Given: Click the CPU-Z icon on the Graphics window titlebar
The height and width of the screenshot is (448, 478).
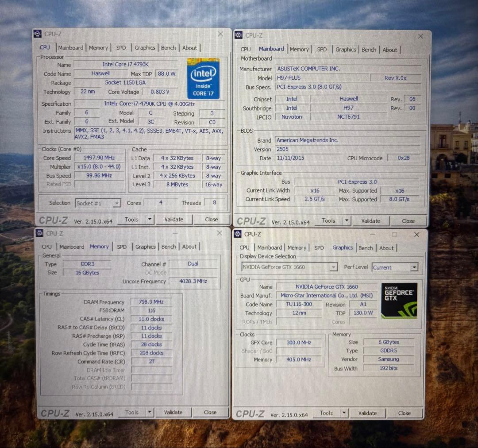Looking at the screenshot, I should [x=237, y=234].
